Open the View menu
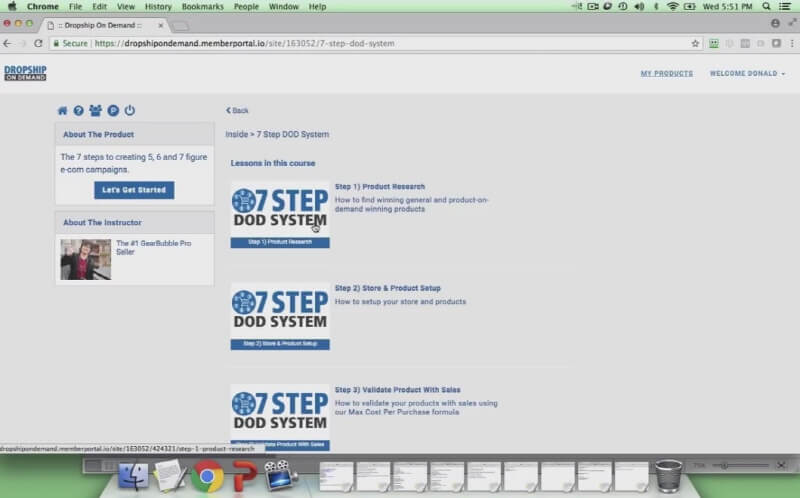 coord(126,7)
